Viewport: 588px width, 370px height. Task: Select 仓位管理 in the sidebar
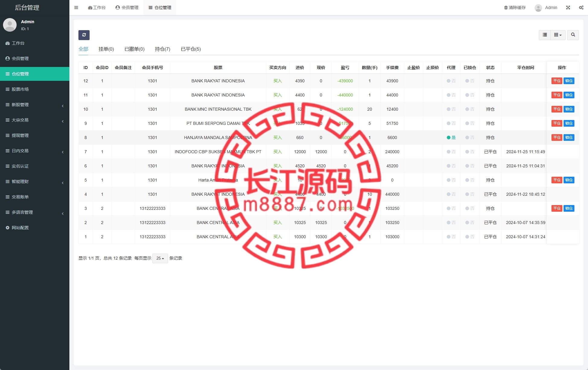[35, 74]
